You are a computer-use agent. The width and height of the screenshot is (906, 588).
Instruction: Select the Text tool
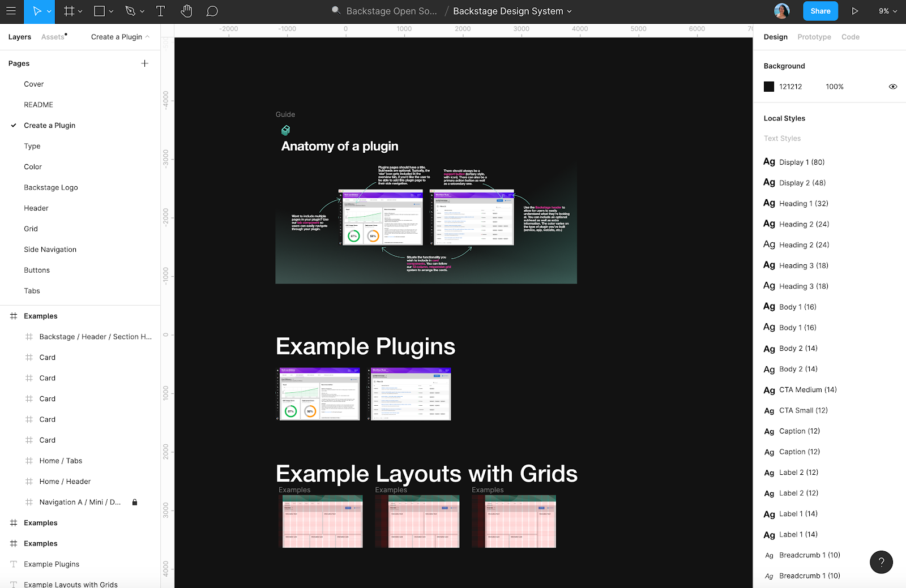pyautogui.click(x=160, y=11)
